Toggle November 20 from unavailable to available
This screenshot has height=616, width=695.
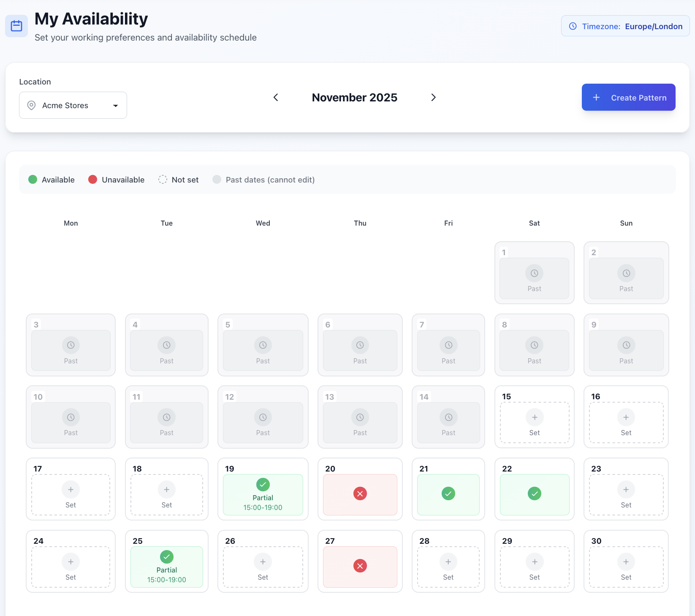(360, 493)
